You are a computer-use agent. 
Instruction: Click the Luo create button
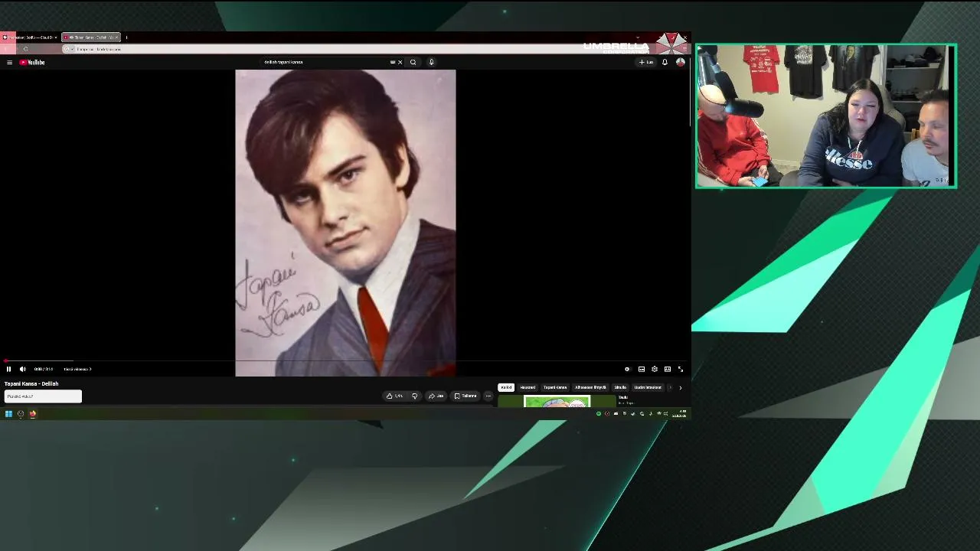tap(647, 62)
